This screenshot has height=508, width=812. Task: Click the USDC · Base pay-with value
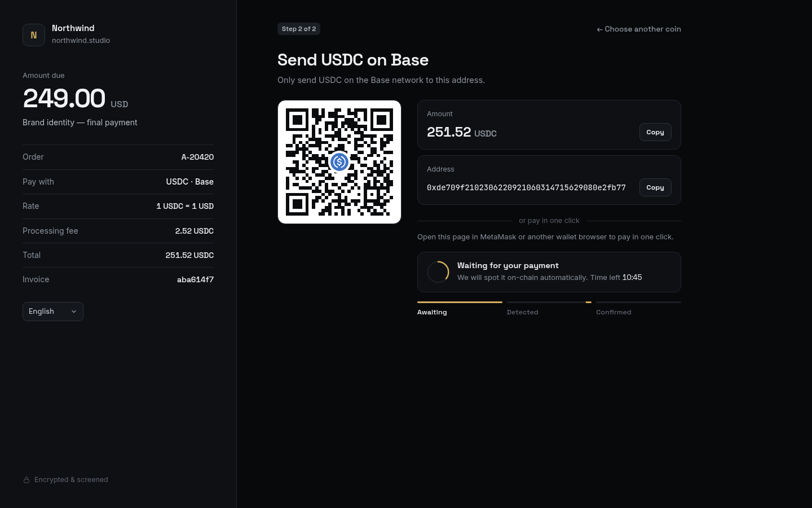click(x=189, y=182)
